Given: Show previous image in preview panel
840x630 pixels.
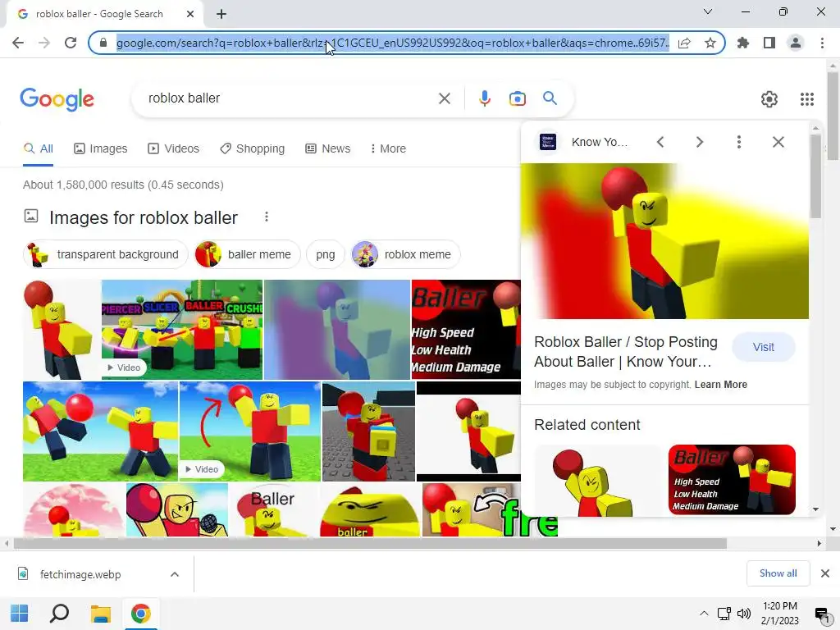Looking at the screenshot, I should 660,142.
